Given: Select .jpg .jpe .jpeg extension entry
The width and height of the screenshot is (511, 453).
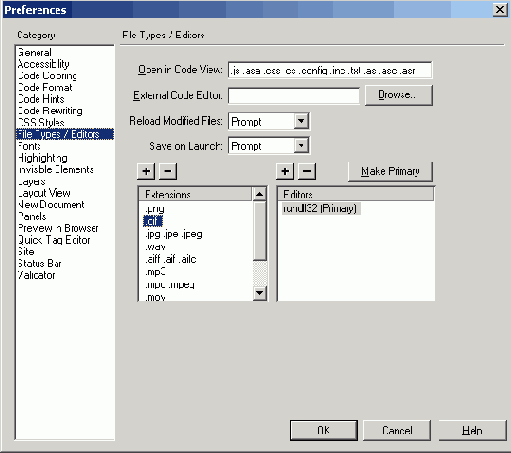Looking at the screenshot, I should click(x=174, y=234).
